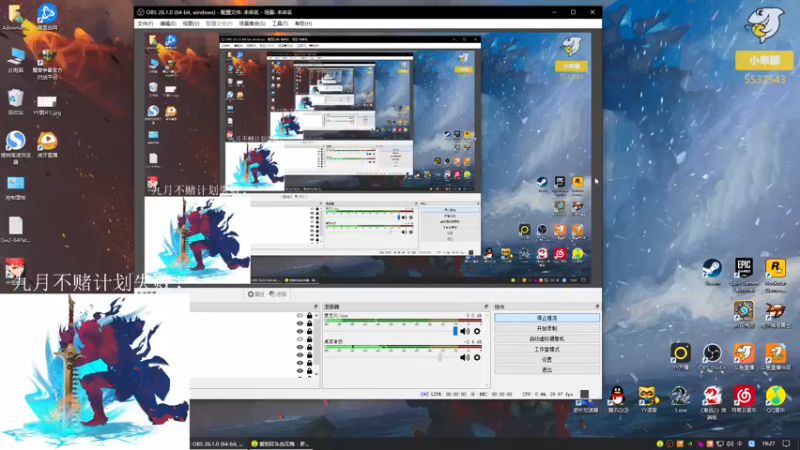Open OBS 设置 settings button
800x450 pixels.
click(x=547, y=360)
